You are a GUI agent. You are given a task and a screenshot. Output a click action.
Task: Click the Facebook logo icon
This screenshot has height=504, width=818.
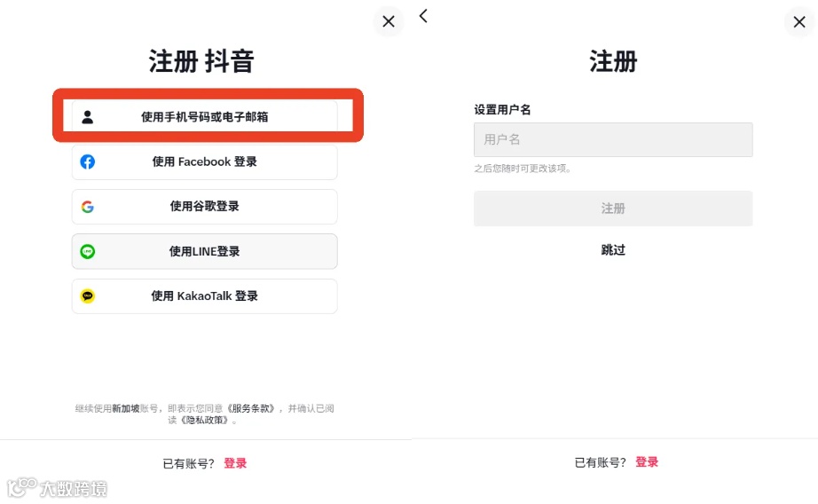tap(87, 161)
